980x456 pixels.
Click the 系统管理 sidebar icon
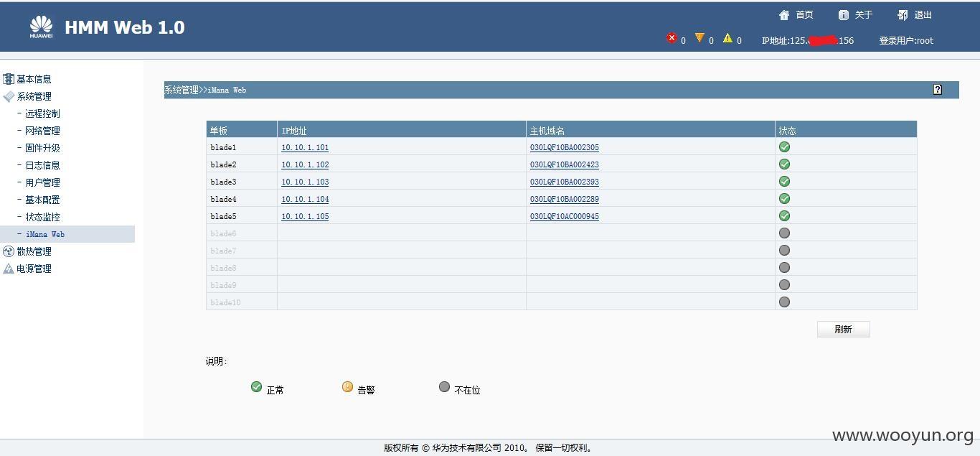click(9, 96)
